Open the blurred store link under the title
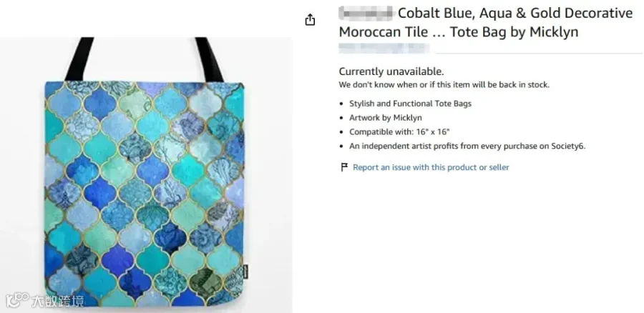The image size is (644, 313). point(384,48)
